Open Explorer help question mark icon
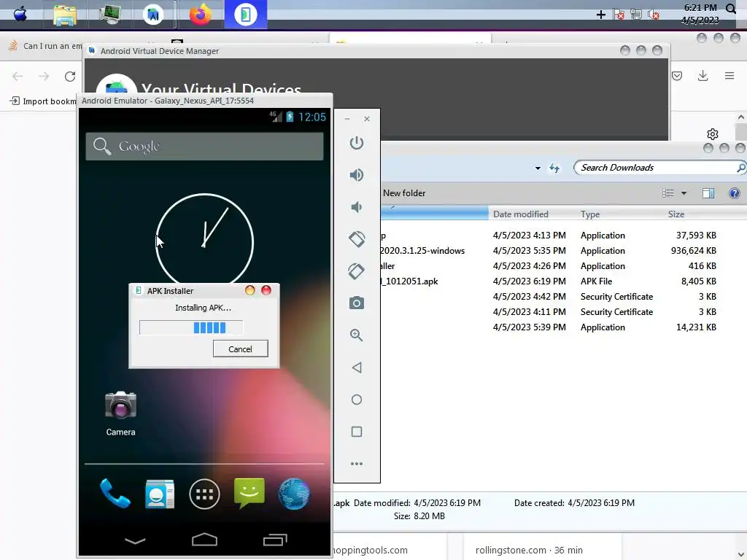 (x=734, y=192)
